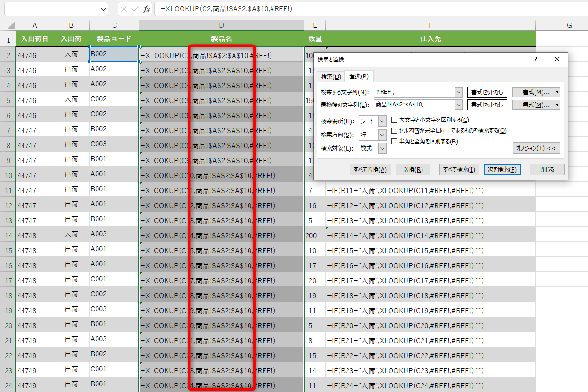Open the 検索方向 dropdown showing 行
Image resolution: width=588 pixels, height=392 pixels.
tap(373, 135)
